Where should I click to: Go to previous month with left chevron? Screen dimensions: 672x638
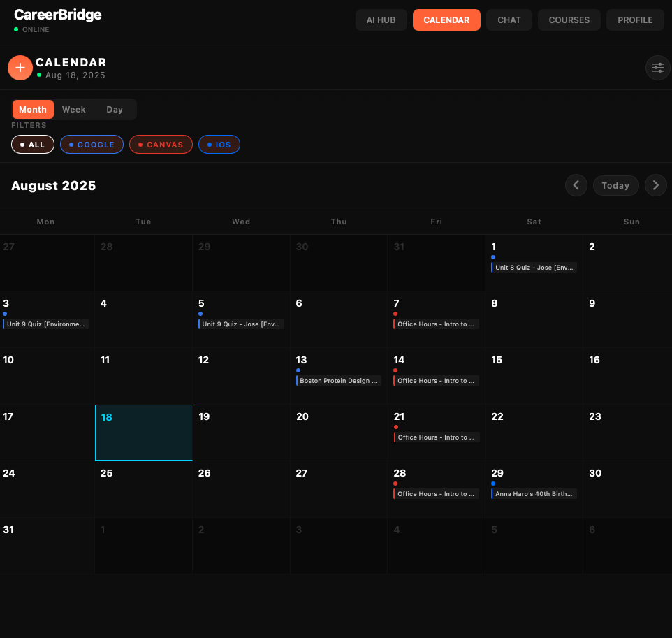click(x=576, y=185)
